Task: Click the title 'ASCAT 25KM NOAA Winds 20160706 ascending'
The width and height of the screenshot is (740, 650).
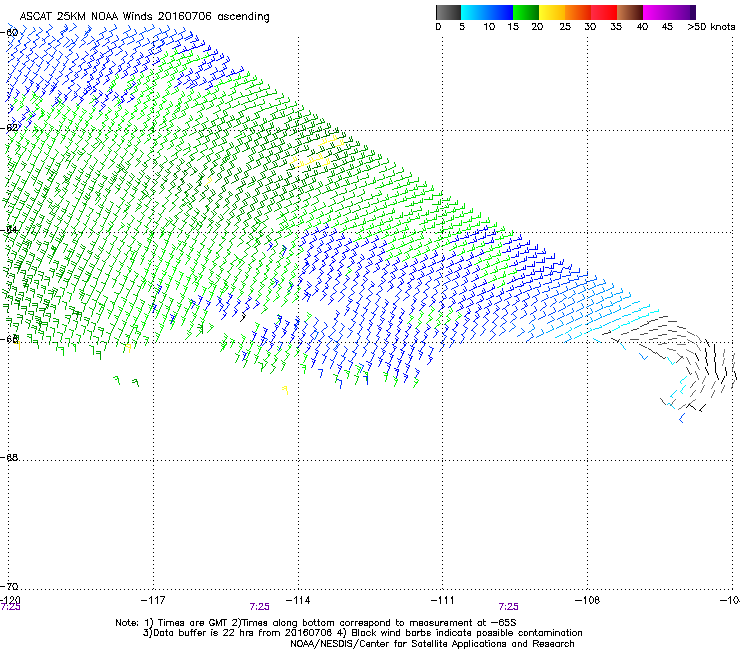Action: coord(144,16)
